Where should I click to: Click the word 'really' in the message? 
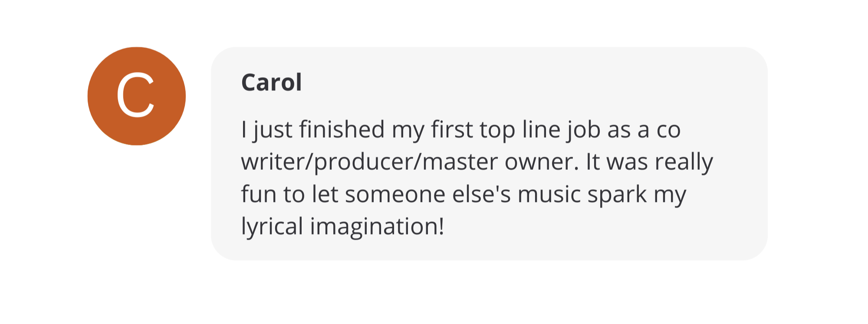[684, 162]
